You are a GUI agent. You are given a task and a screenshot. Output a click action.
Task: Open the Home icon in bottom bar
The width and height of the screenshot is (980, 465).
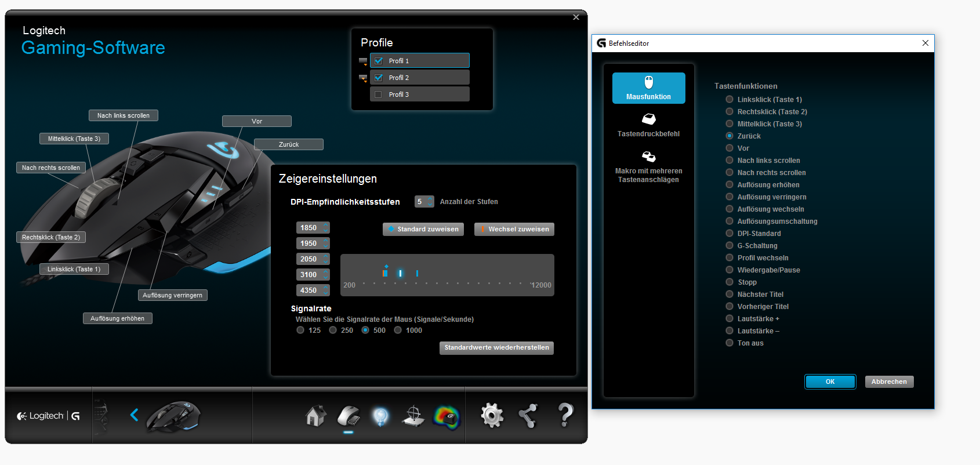pos(316,416)
